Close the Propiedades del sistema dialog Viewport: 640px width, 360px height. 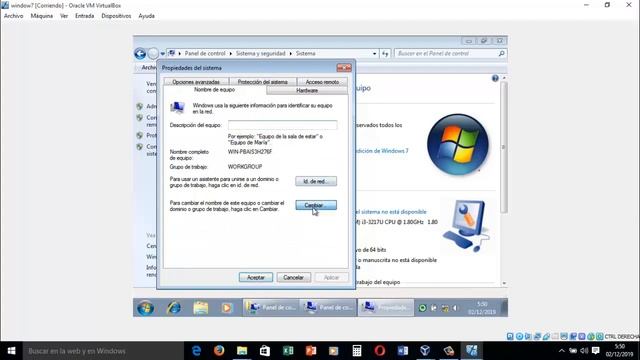(x=344, y=68)
